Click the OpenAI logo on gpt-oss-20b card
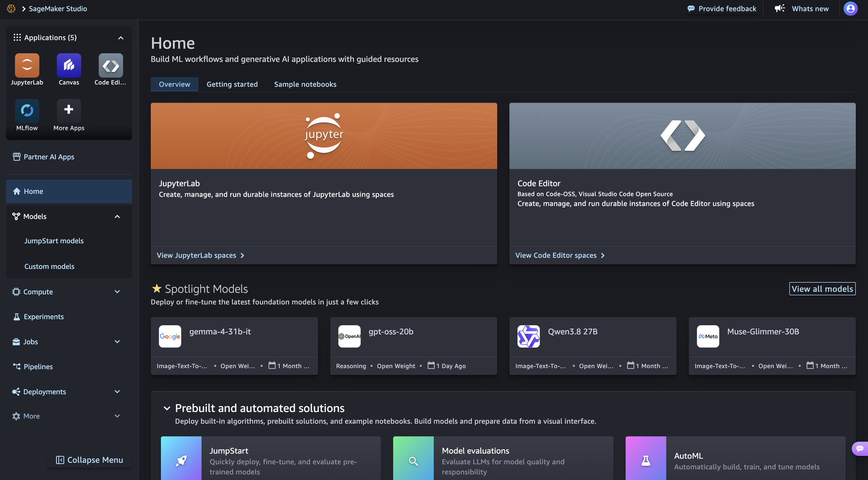Viewport: 868px width, 480px height. [x=350, y=336]
